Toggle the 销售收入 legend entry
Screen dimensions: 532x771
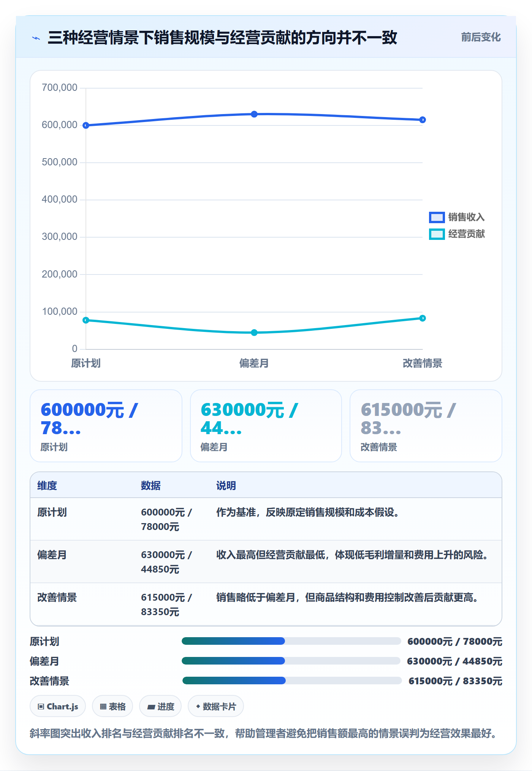pos(457,217)
